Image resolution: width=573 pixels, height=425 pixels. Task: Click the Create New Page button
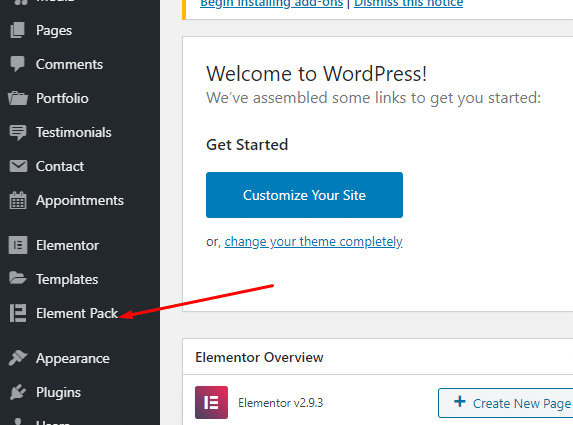click(506, 403)
